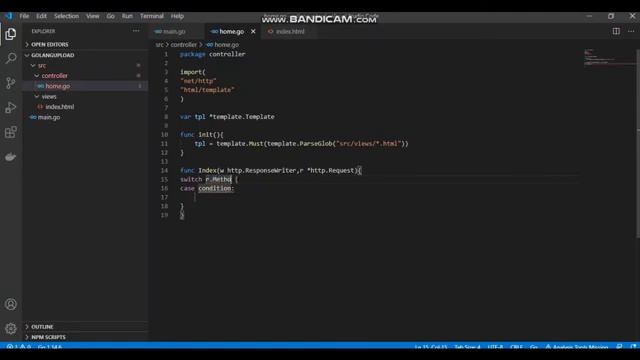
Task: Open the File menu
Action: [x=24, y=16]
